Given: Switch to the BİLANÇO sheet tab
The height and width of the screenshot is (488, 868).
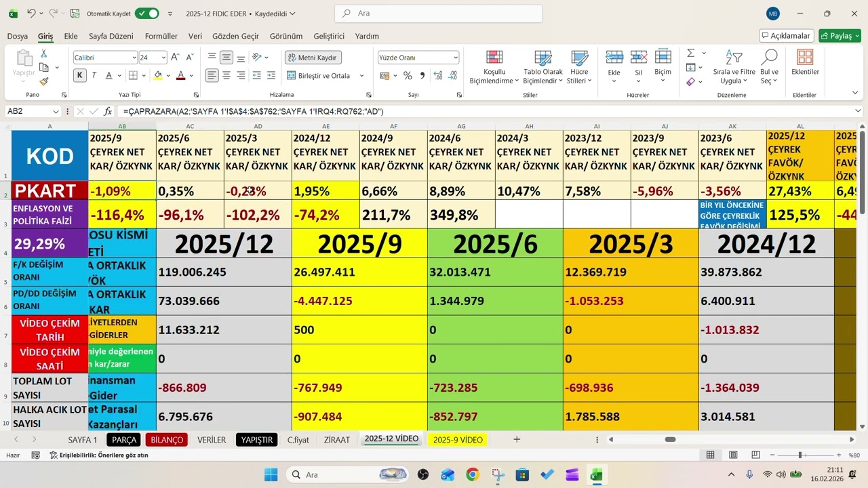Looking at the screenshot, I should [x=167, y=440].
